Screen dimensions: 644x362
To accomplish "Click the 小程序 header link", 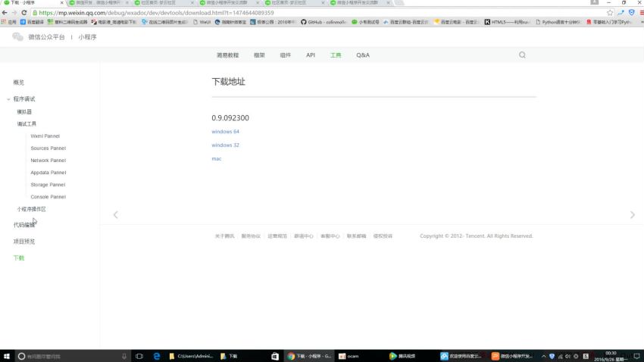I will [87, 37].
